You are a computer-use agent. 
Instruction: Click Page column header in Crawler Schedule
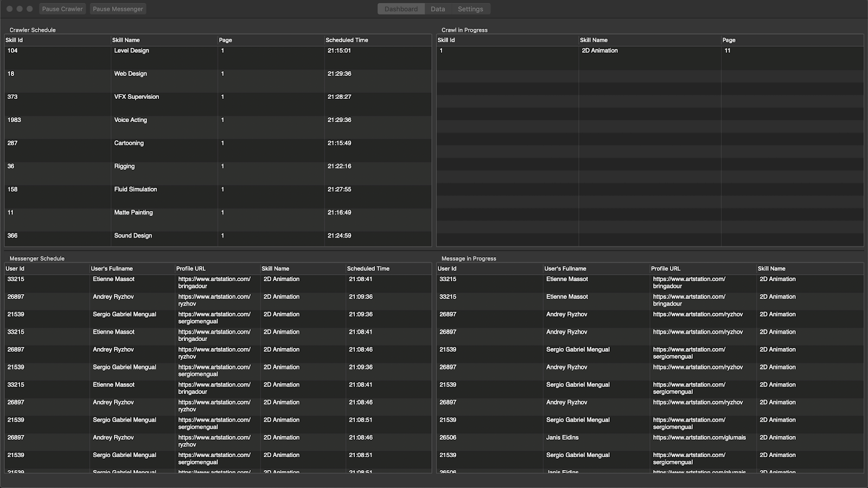click(x=225, y=40)
